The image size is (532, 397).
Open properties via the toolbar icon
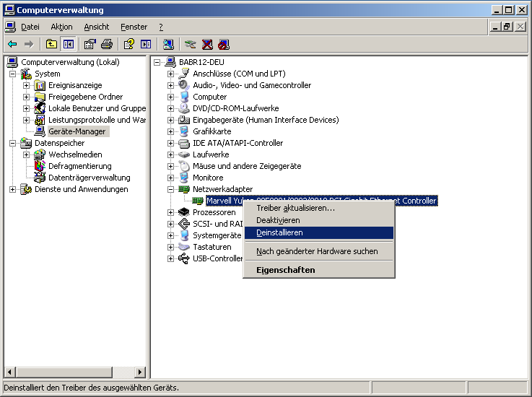pos(90,44)
